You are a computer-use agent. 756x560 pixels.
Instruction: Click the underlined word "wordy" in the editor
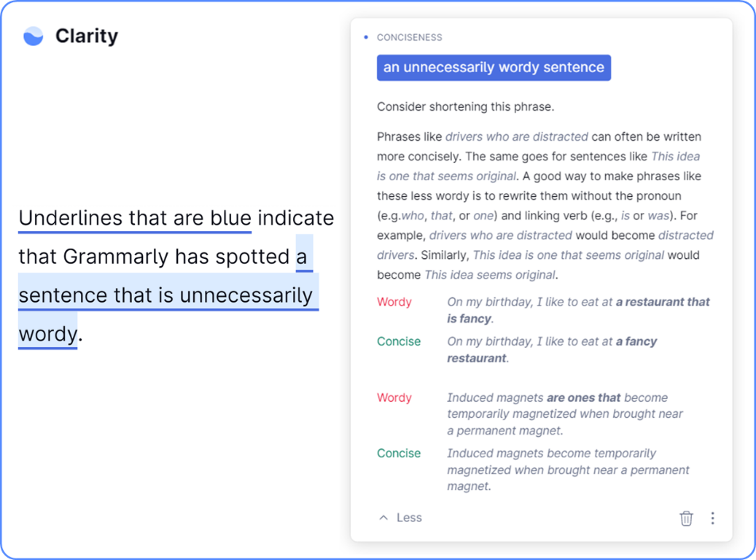point(48,334)
